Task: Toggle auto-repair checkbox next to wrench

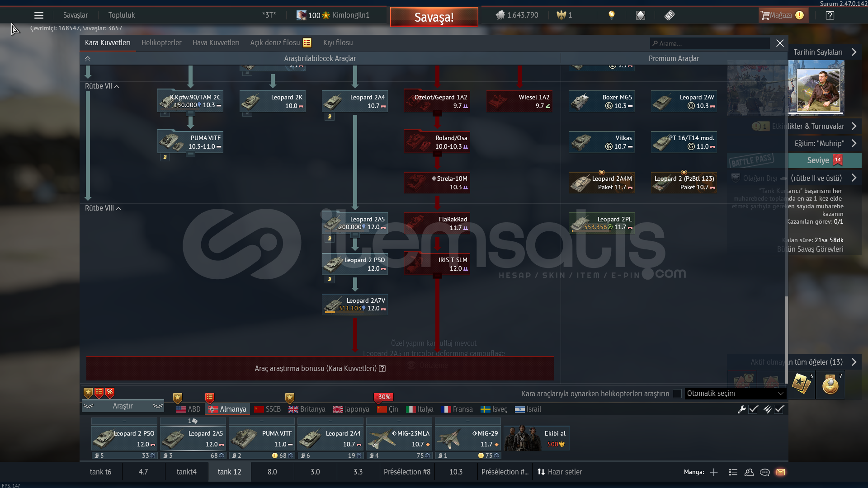Action: point(753,409)
